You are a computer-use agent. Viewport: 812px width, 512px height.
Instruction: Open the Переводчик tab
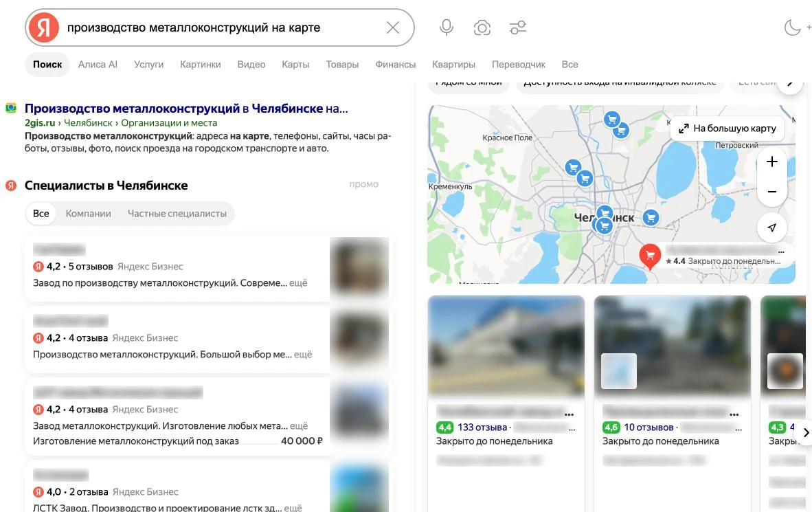(x=519, y=65)
